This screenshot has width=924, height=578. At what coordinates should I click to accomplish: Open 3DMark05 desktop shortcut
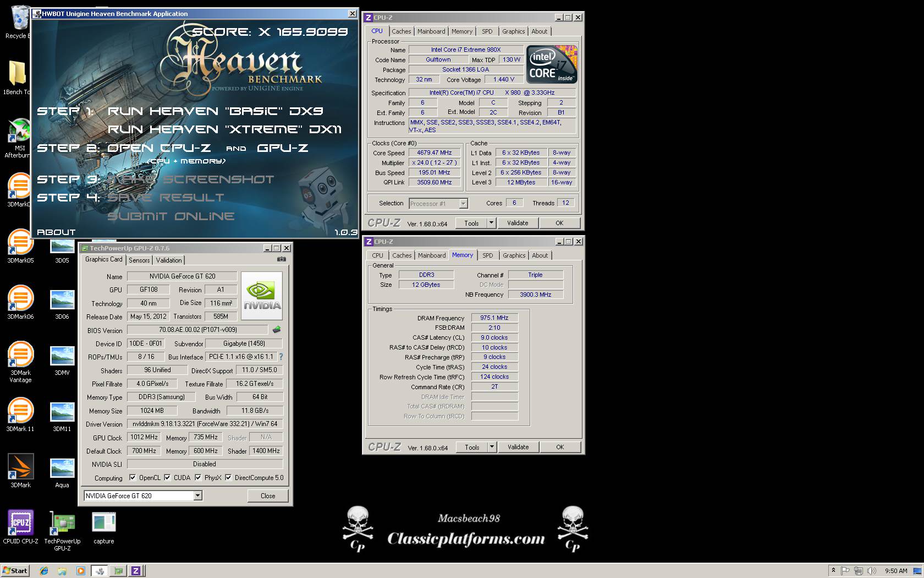point(20,247)
